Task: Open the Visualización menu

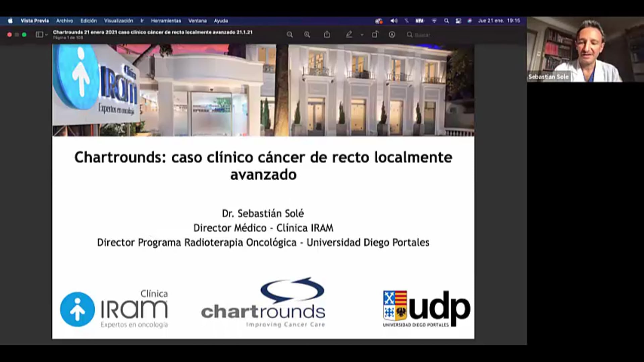Action: tap(119, 20)
